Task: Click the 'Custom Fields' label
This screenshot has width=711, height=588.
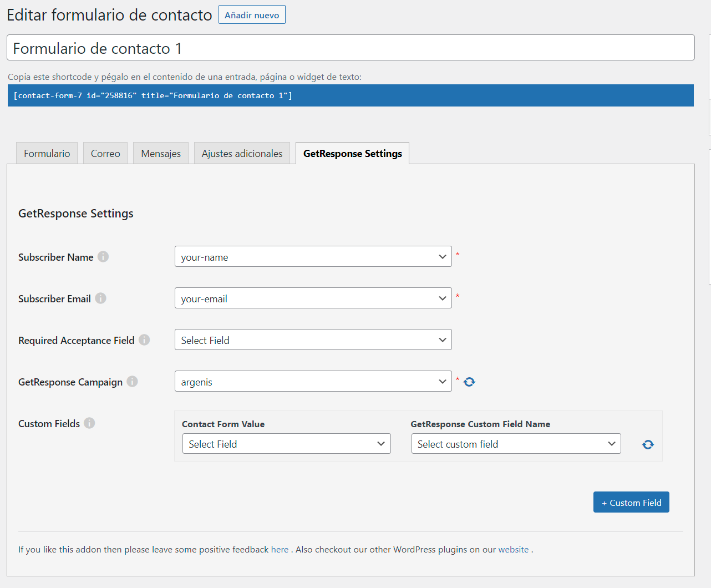Action: coord(49,423)
